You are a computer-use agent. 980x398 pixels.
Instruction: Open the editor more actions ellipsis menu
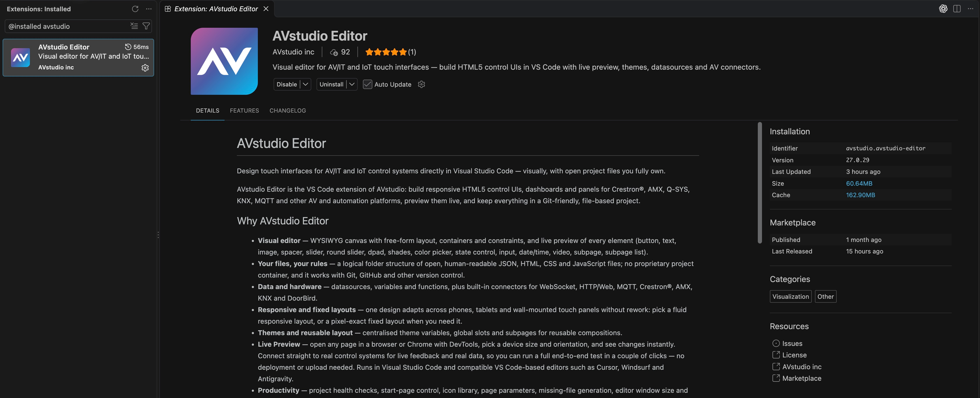971,9
